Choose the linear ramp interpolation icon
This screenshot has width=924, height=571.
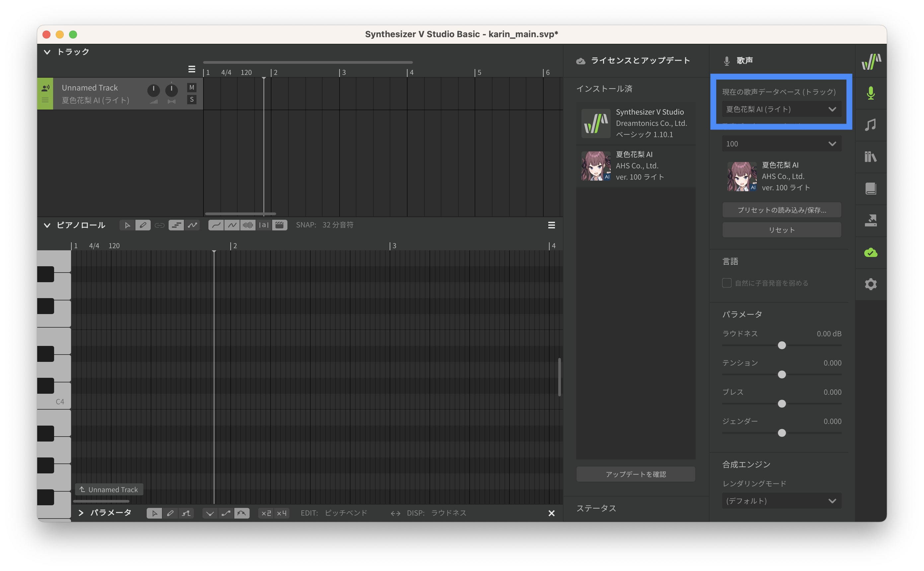[226, 513]
